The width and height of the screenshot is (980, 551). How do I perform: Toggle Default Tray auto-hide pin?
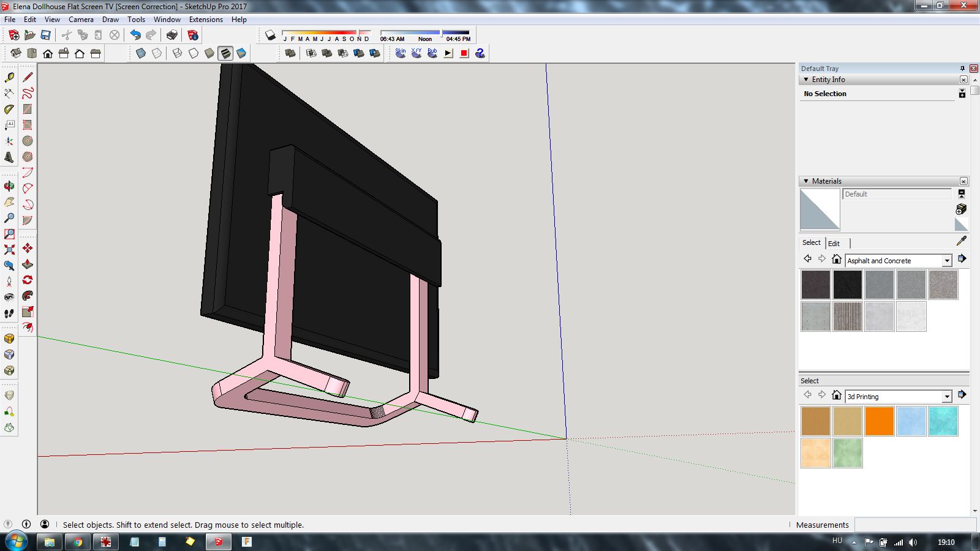pyautogui.click(x=962, y=68)
